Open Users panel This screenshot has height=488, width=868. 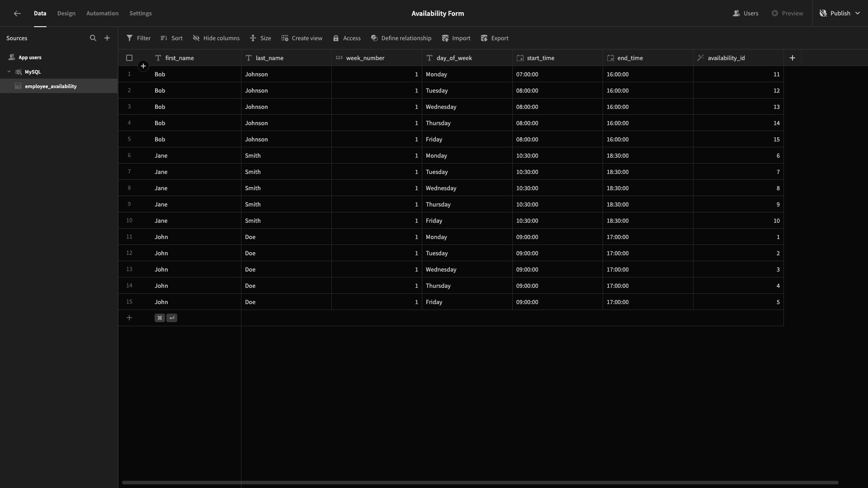745,14
